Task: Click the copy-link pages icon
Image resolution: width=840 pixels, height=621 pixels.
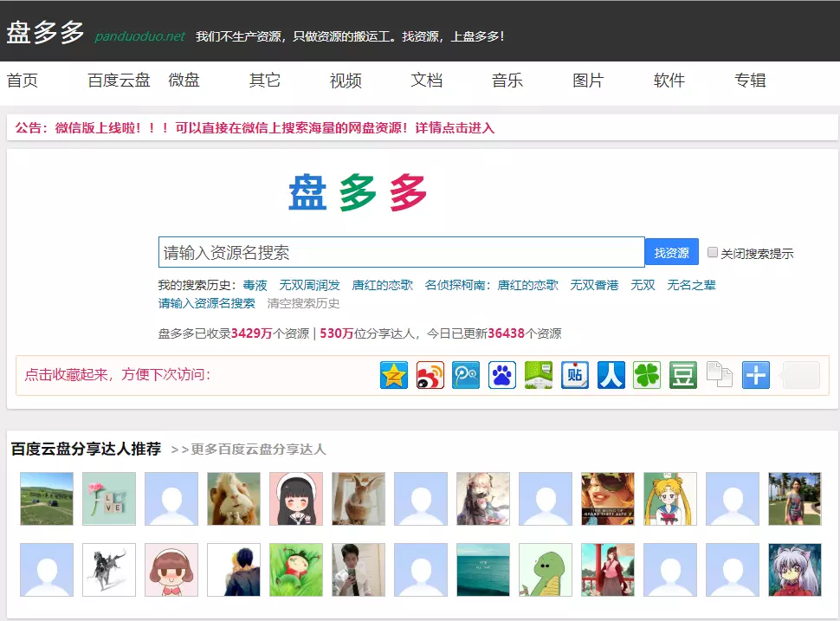Action: point(720,375)
